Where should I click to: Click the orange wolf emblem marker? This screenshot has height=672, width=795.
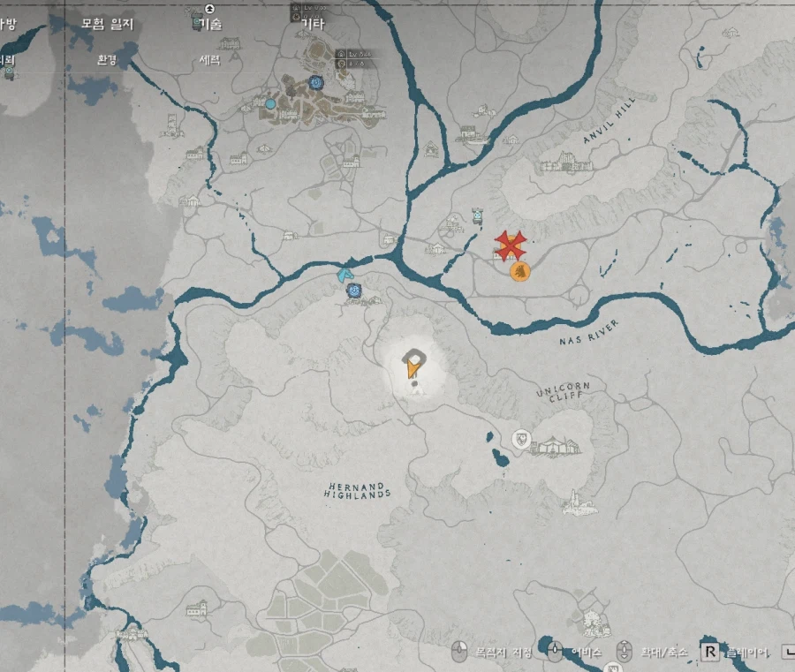pos(520,272)
